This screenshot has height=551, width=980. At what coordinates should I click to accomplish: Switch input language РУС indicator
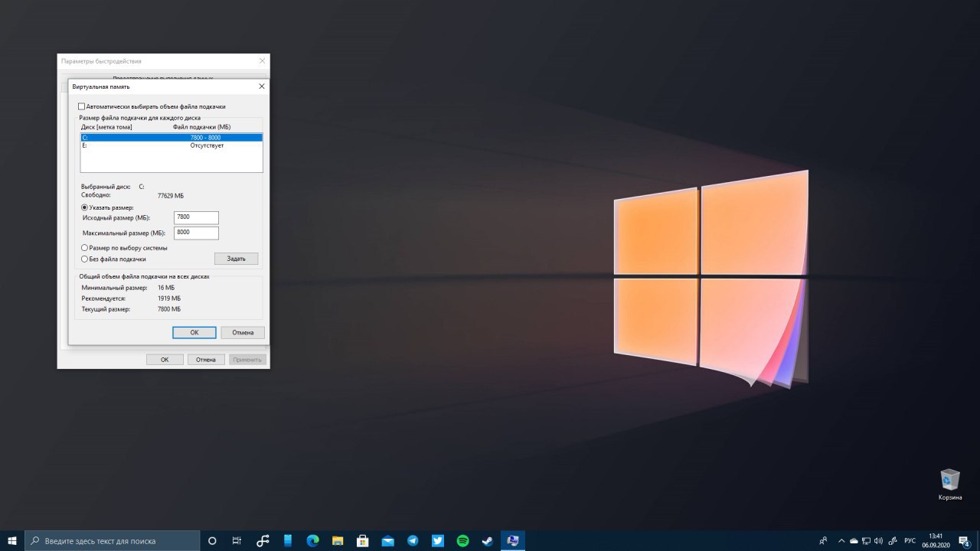pos(910,540)
